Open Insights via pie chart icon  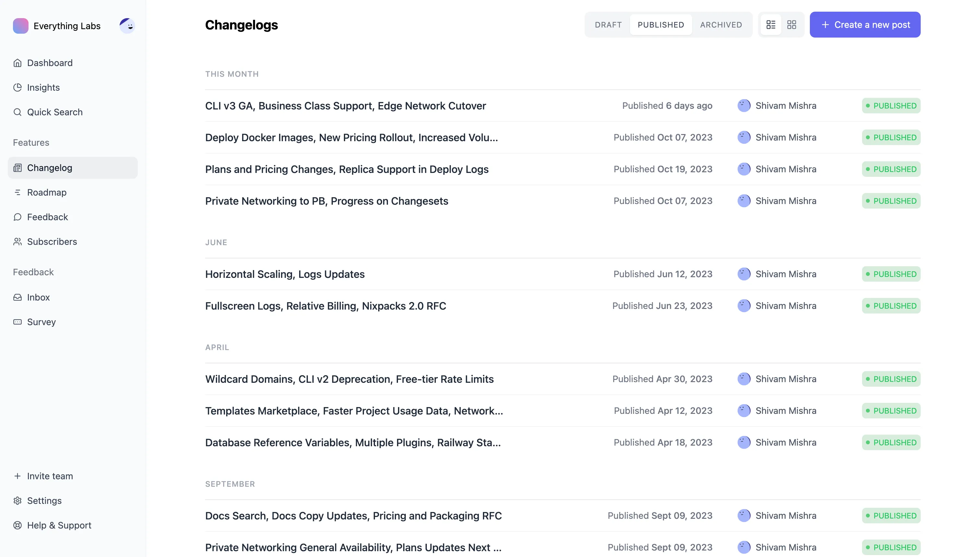(17, 88)
